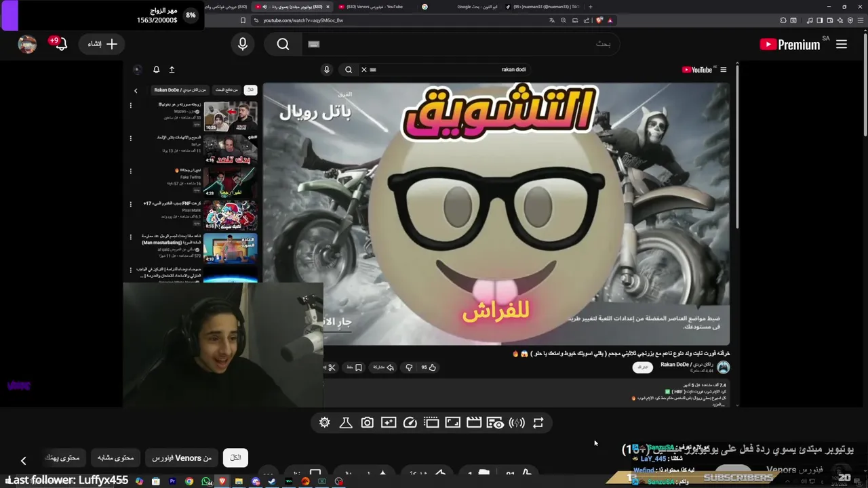Open the Brave shields icon in address bar
This screenshot has width=868, height=488.
click(x=598, y=20)
